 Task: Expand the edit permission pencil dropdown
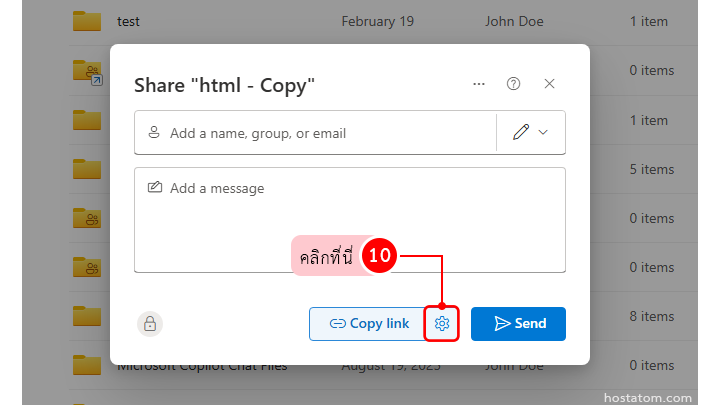tap(531, 132)
